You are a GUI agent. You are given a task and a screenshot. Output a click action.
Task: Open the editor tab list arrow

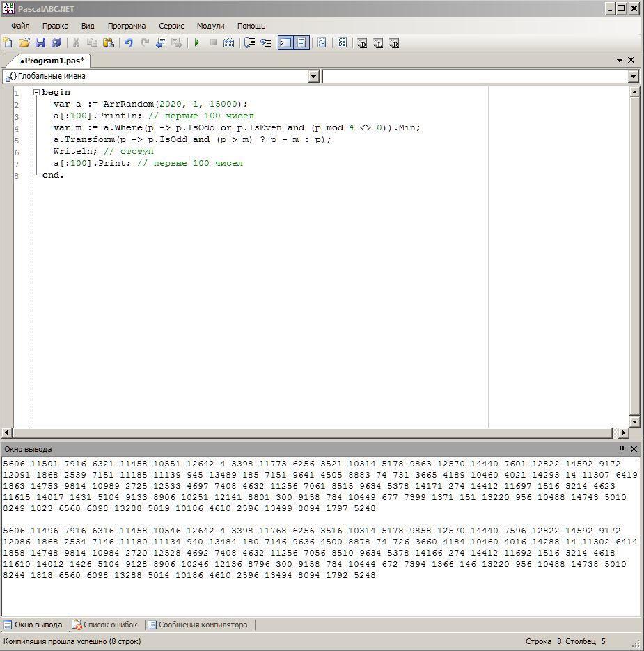[x=620, y=60]
